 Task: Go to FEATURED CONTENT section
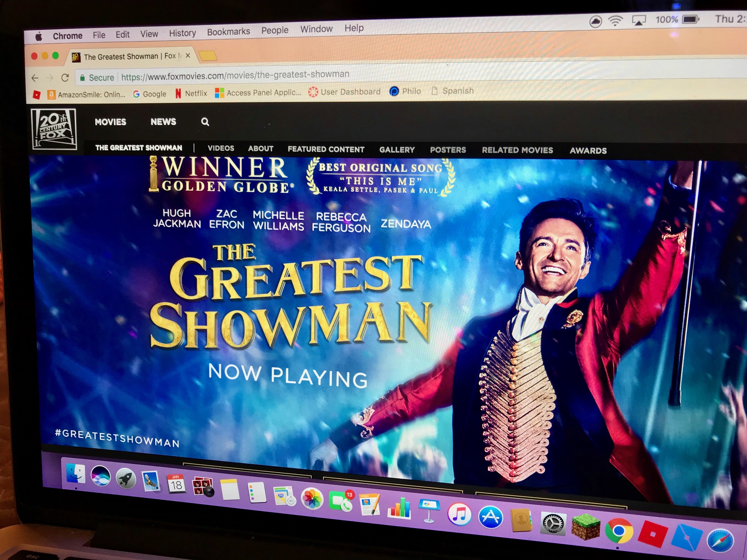326,149
